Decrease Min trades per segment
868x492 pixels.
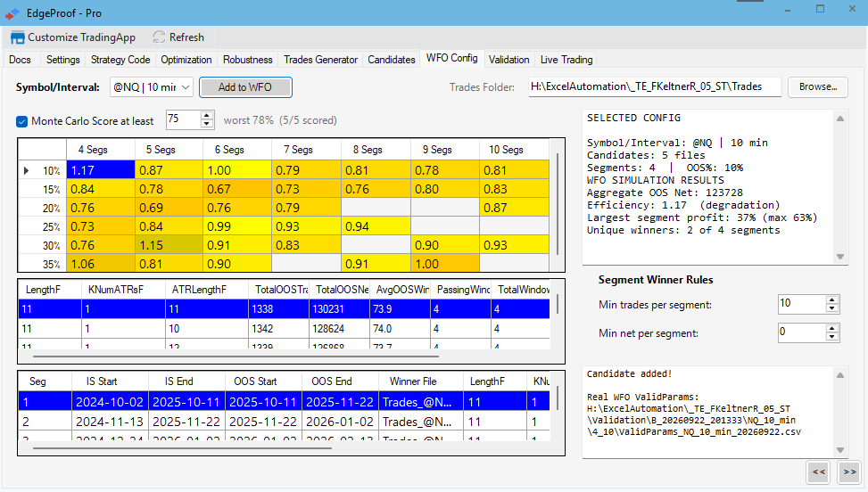[x=832, y=308]
